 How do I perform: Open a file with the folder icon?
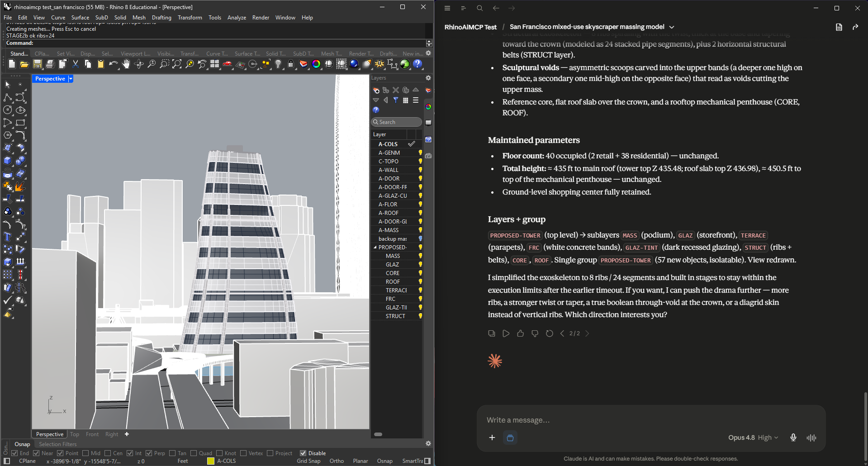(24, 64)
